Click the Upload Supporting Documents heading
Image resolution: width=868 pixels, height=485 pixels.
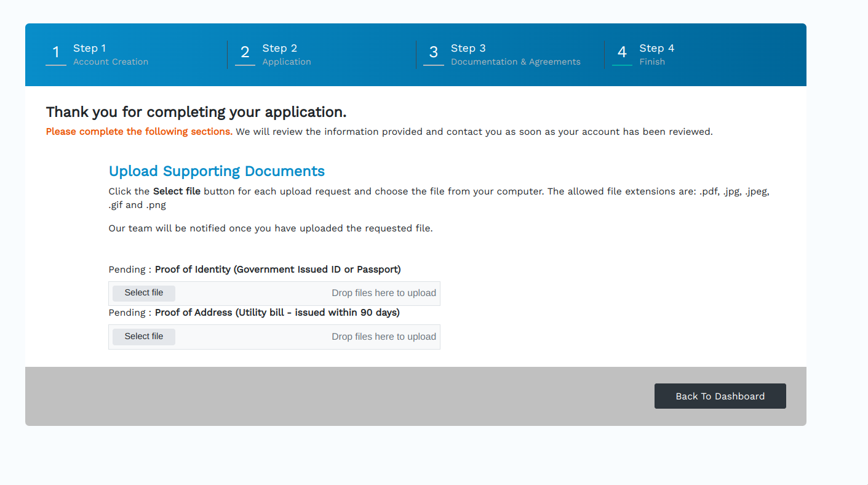(217, 171)
